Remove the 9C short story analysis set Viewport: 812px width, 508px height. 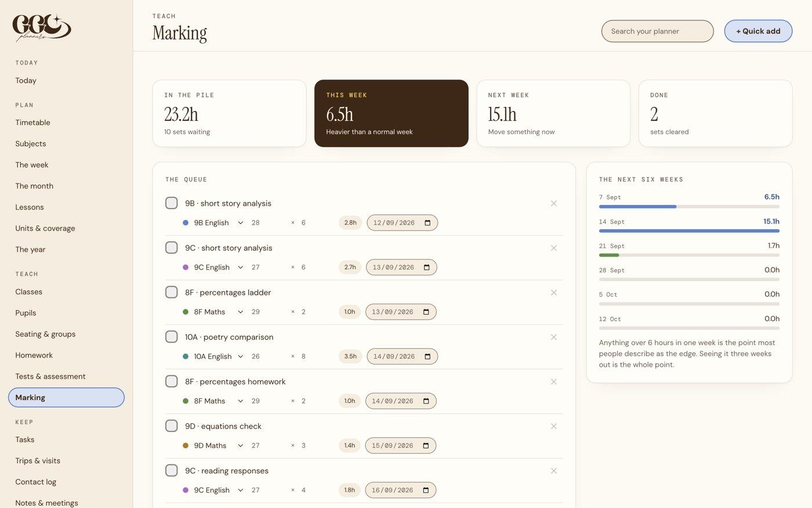click(554, 248)
